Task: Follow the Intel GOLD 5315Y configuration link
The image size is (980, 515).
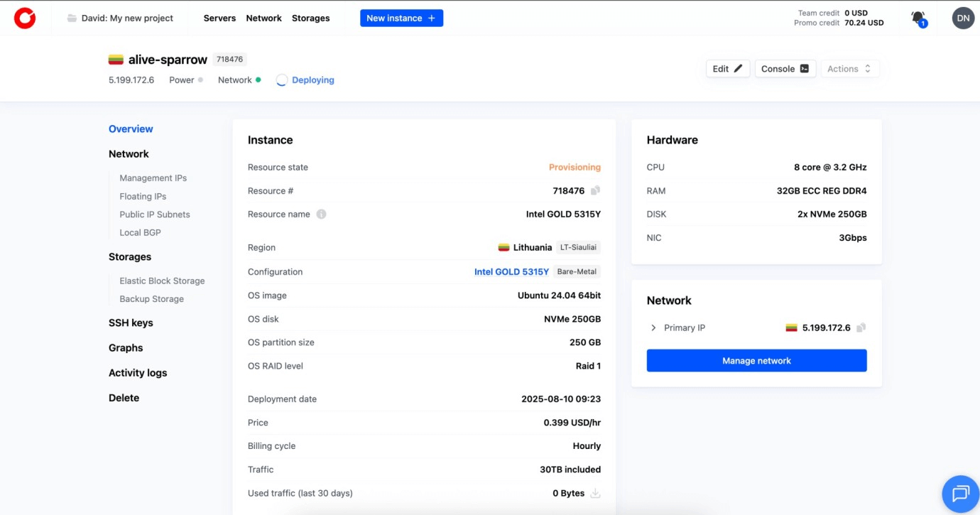Action: (511, 271)
